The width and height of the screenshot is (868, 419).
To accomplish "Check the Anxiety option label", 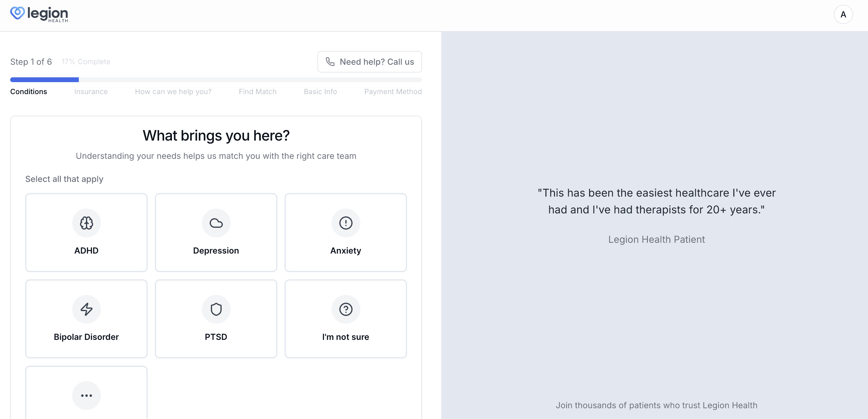I will click(346, 251).
